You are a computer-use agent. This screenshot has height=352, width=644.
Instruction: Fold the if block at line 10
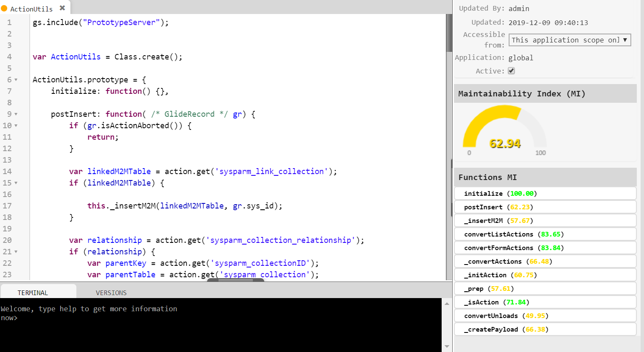(x=16, y=126)
